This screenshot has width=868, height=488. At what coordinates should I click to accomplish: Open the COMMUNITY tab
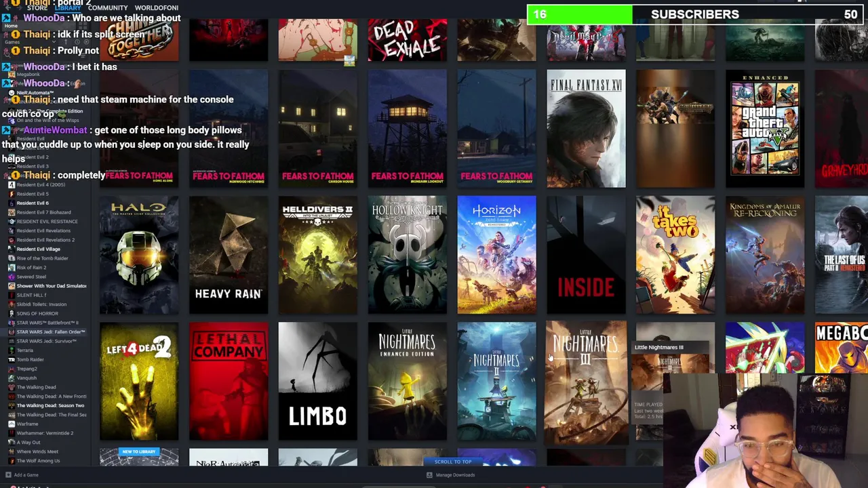(108, 7)
